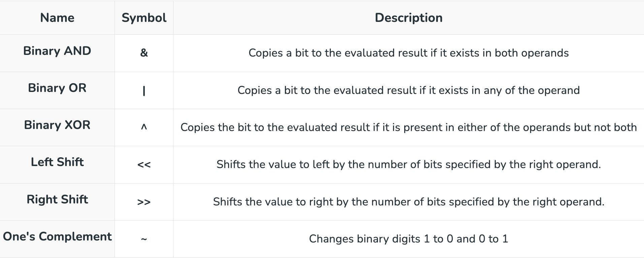
Task: Click the caret XOR symbol
Action: [x=144, y=127]
